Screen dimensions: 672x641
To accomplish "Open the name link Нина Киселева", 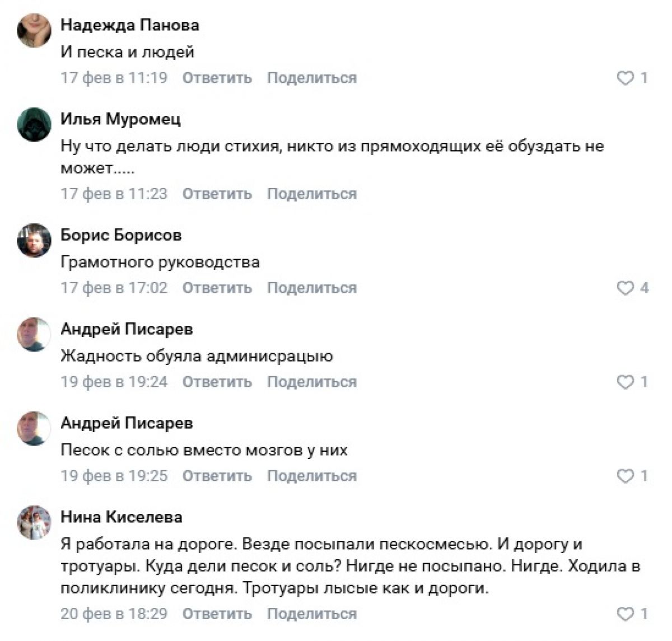I will point(121,517).
